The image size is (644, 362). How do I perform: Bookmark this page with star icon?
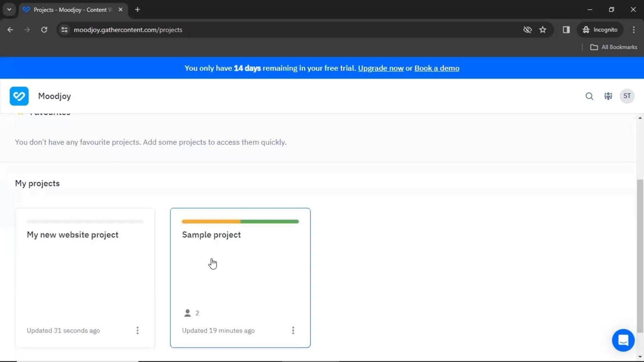[x=543, y=30]
